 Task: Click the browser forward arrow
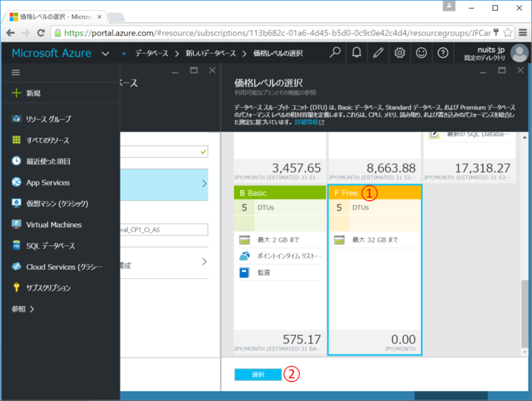click(x=25, y=33)
